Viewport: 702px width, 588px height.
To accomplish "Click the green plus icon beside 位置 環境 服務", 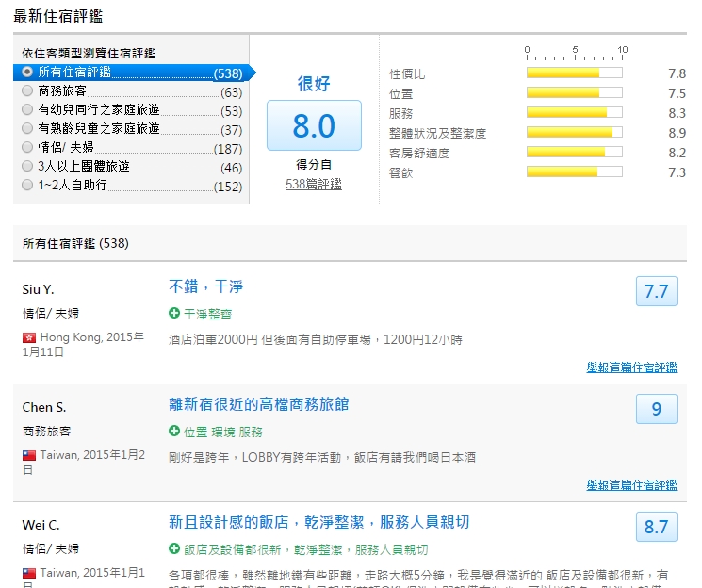I will point(174,432).
